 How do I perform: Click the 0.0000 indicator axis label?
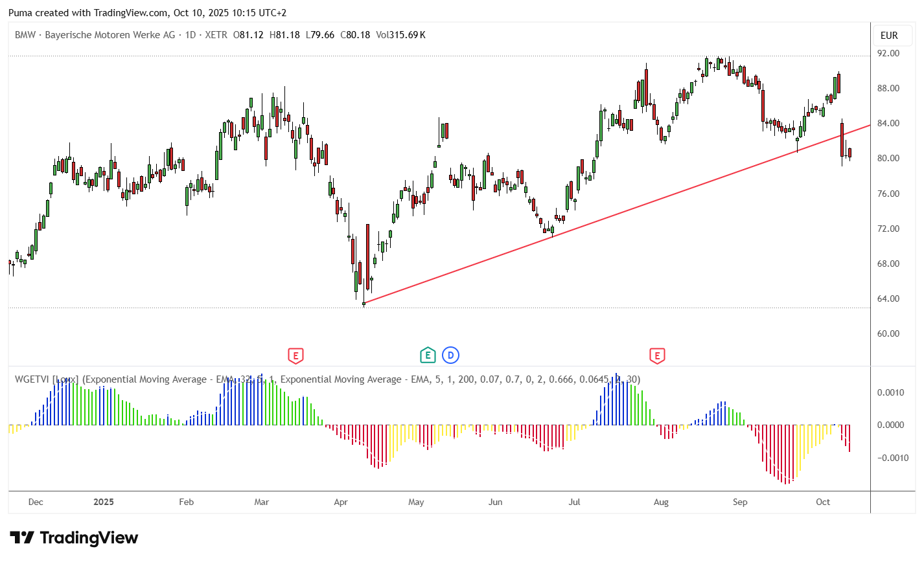pos(891,425)
